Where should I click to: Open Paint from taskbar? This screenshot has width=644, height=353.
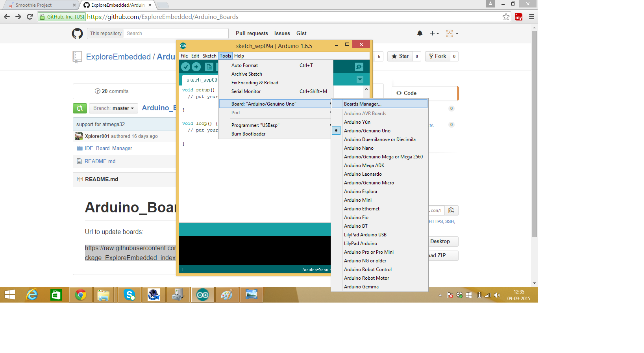coord(227,295)
